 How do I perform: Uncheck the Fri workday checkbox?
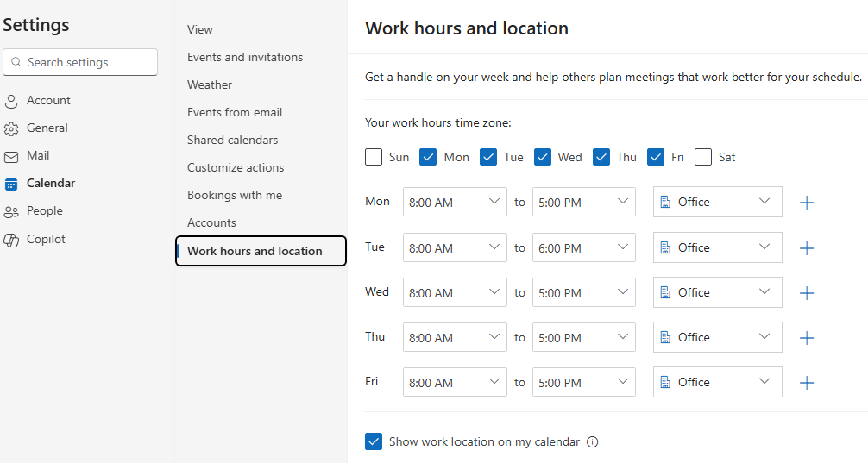click(656, 157)
